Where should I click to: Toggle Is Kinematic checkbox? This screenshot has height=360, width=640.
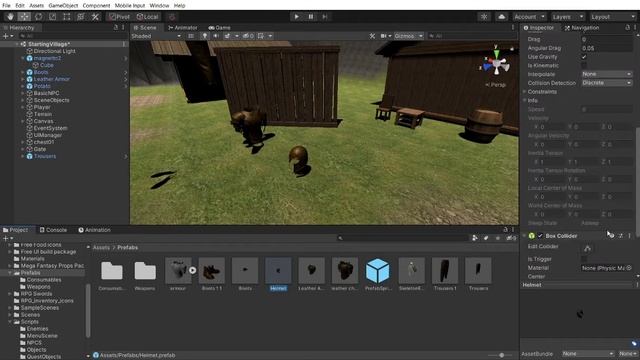584,65
